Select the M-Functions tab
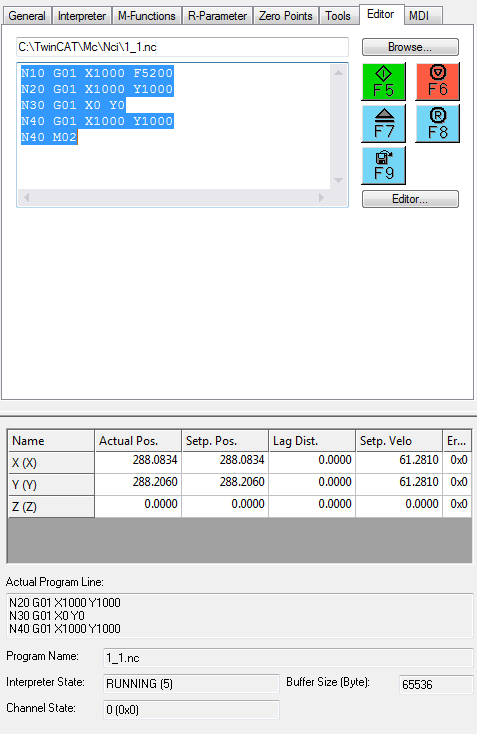This screenshot has width=477, height=734. [x=147, y=16]
